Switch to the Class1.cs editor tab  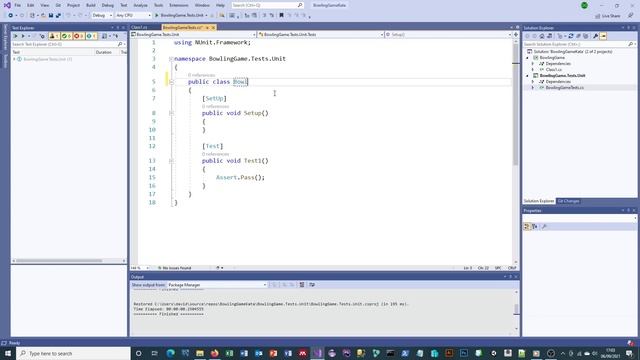coord(139,27)
